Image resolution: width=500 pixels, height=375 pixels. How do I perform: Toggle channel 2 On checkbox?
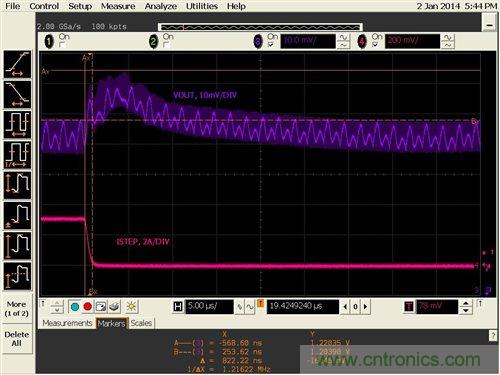point(166,44)
